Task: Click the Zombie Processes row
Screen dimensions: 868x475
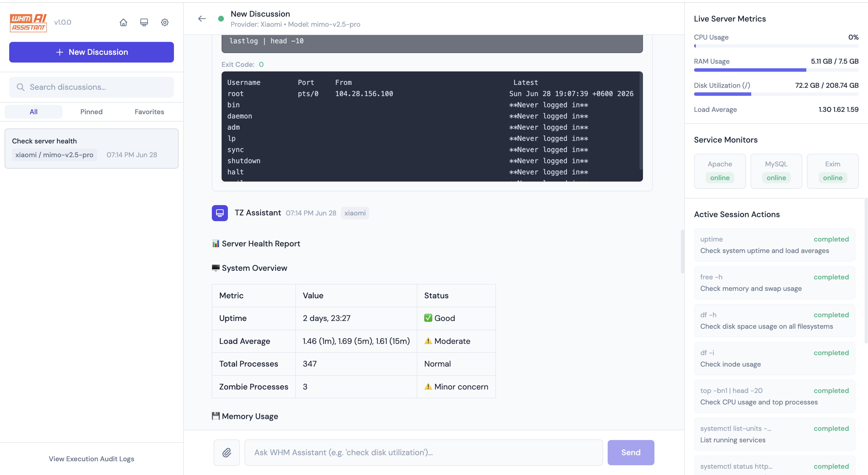Action: pyautogui.click(x=353, y=387)
